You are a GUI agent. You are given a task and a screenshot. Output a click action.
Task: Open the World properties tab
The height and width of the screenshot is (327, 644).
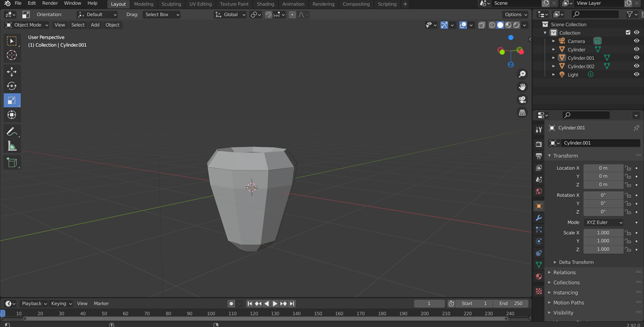click(539, 191)
